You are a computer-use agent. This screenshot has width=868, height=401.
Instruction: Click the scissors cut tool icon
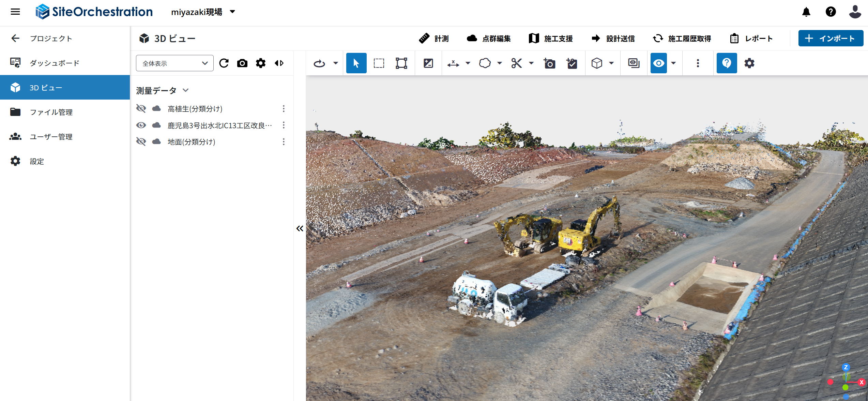coord(516,63)
